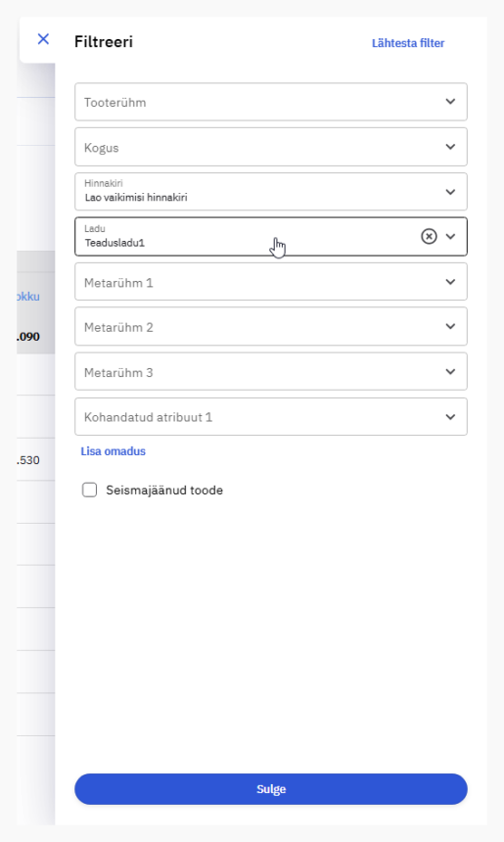
Task: Expand the Tooterühm dropdown arrow
Action: pos(450,102)
